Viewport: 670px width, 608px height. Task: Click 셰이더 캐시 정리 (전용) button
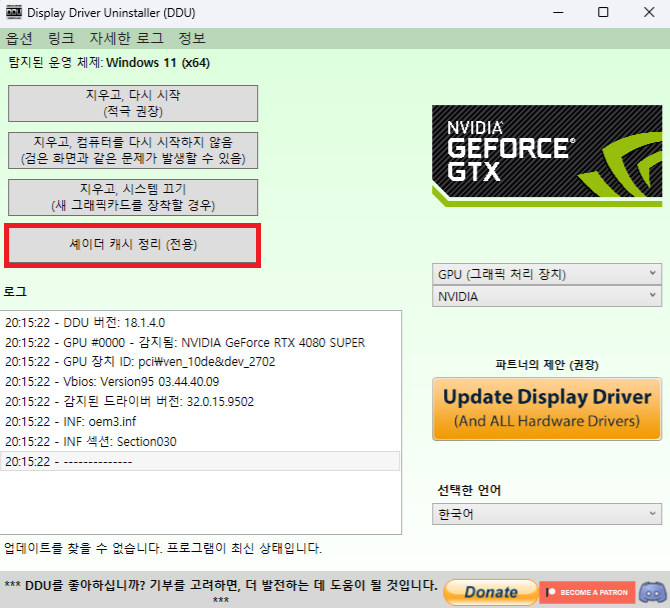point(133,245)
